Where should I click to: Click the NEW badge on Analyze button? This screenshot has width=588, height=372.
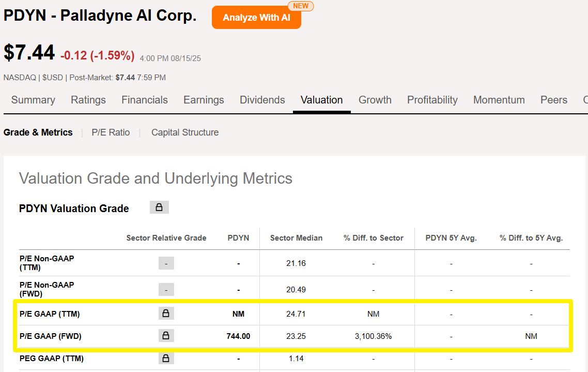(x=301, y=6)
